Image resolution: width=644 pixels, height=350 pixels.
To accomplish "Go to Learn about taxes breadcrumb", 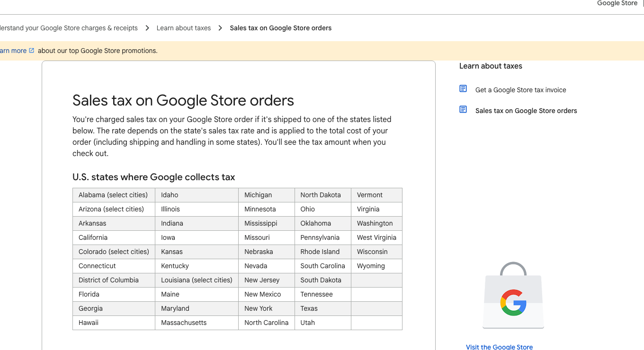I will [184, 28].
